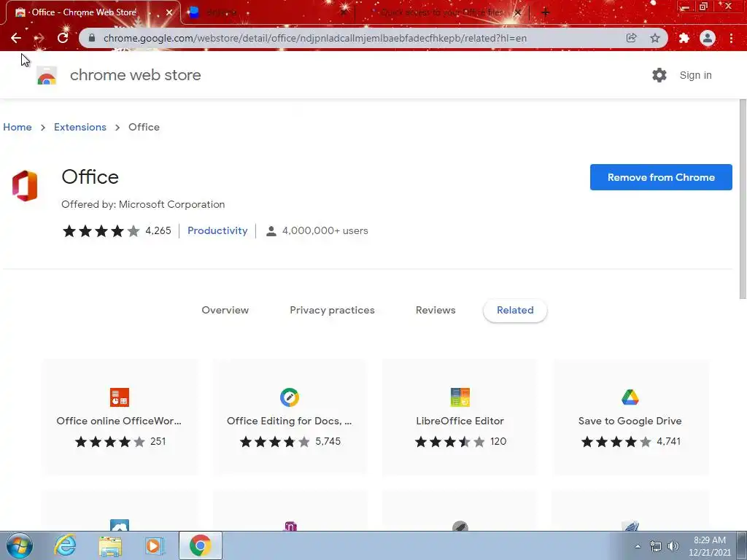Open Chrome's three-dot menu

pyautogui.click(x=731, y=38)
